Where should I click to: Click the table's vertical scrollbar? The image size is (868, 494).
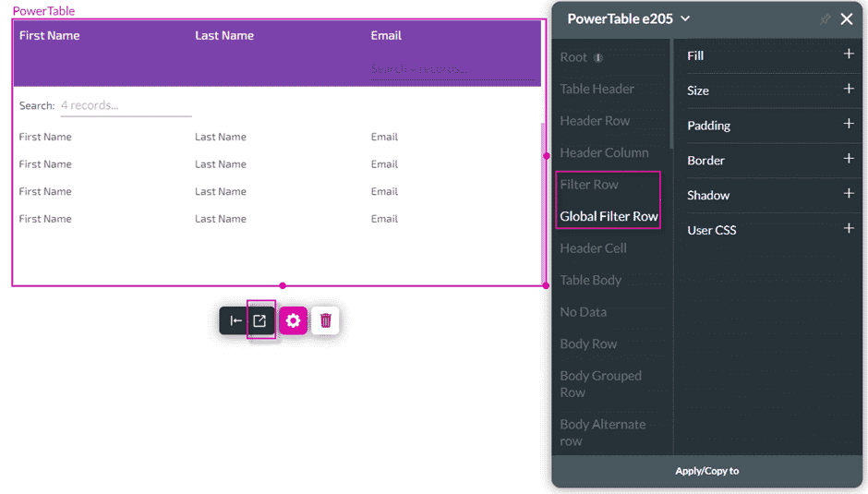543,202
